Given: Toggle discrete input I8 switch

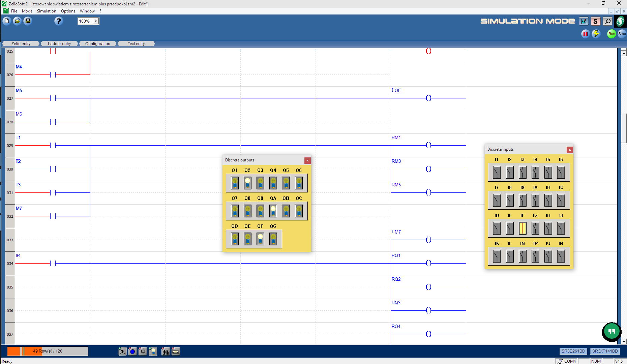Looking at the screenshot, I should 510,200.
